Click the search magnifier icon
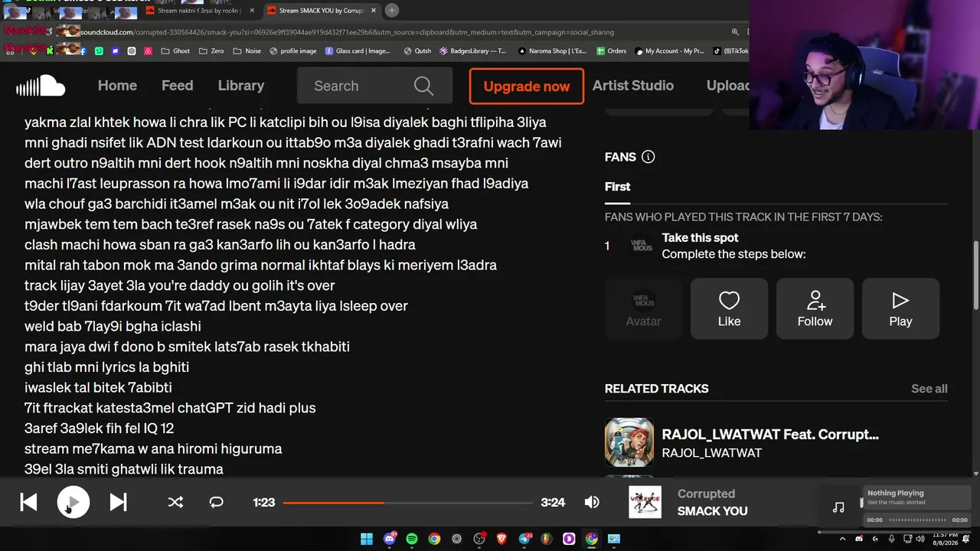This screenshot has height=551, width=980. (x=423, y=86)
